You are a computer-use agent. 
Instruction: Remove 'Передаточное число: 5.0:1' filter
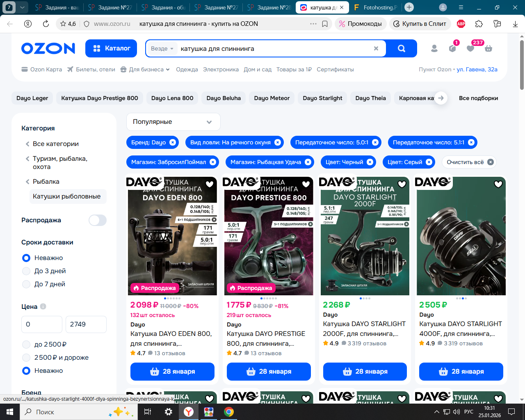click(375, 142)
